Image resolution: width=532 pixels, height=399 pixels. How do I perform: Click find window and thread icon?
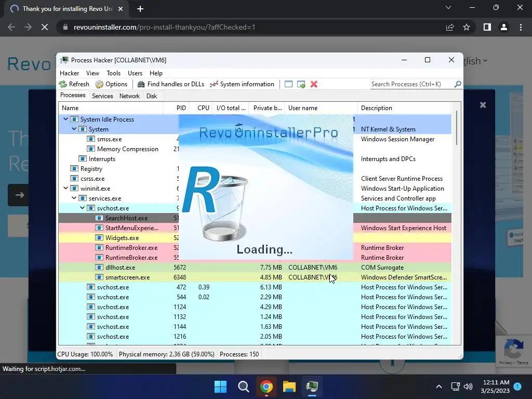[301, 84]
